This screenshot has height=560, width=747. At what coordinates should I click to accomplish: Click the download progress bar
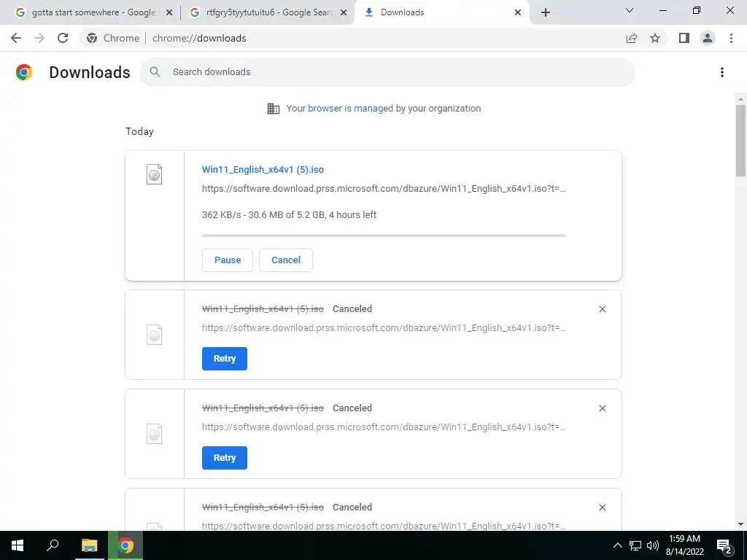coord(384,236)
